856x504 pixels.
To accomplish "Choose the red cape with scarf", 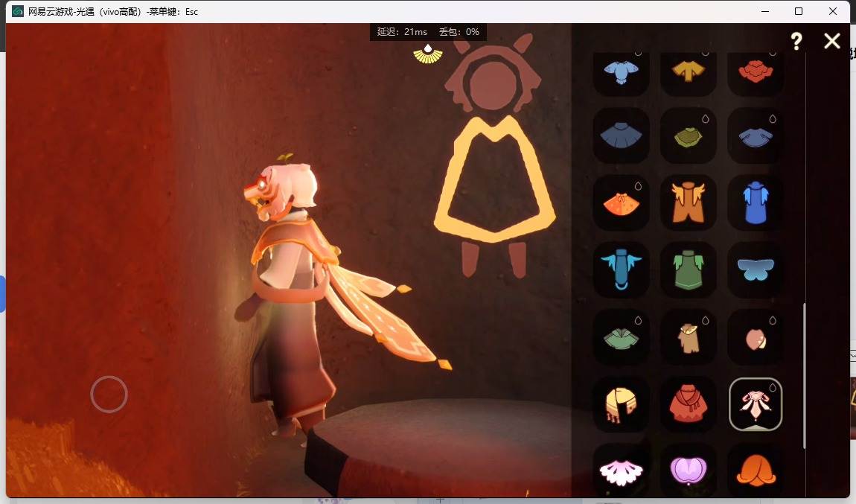I will pyautogui.click(x=689, y=404).
